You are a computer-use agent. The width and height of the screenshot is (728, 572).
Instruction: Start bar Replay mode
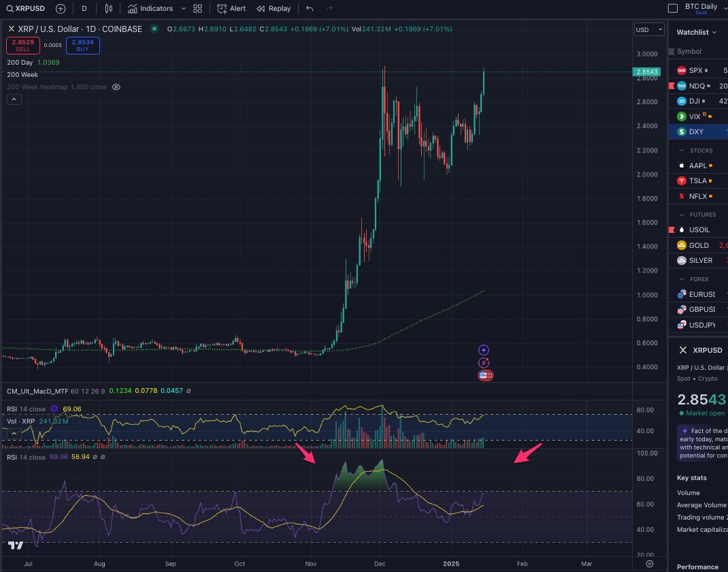tap(274, 8)
